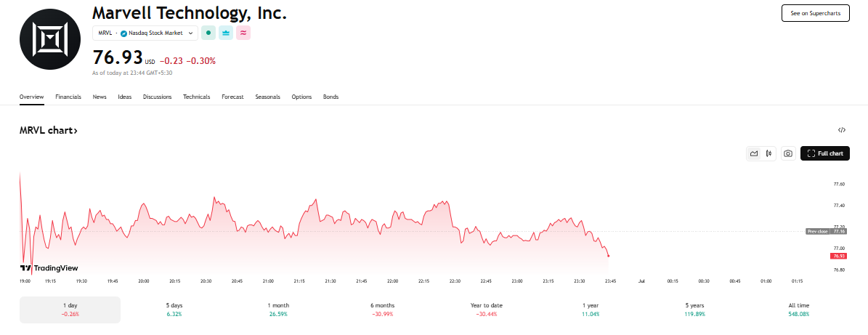Open the Options tab
The height and width of the screenshot is (335, 868).
(301, 97)
